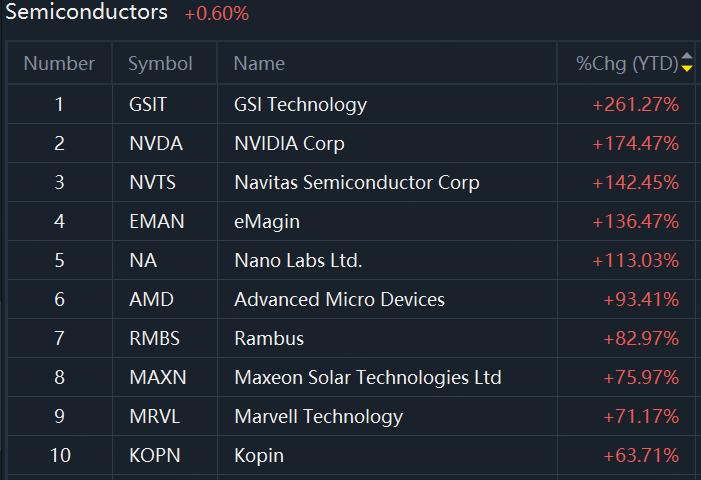Select Rambus in the list
The image size is (701, 480).
(x=269, y=338)
